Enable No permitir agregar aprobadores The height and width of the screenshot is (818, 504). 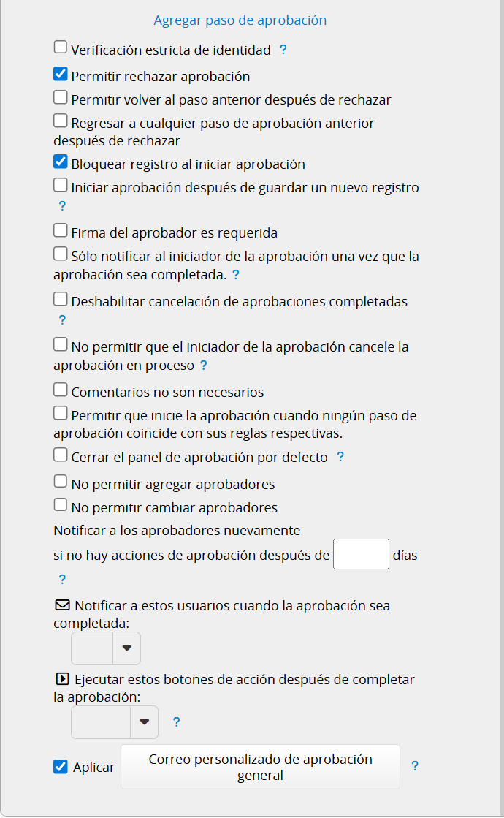[61, 482]
